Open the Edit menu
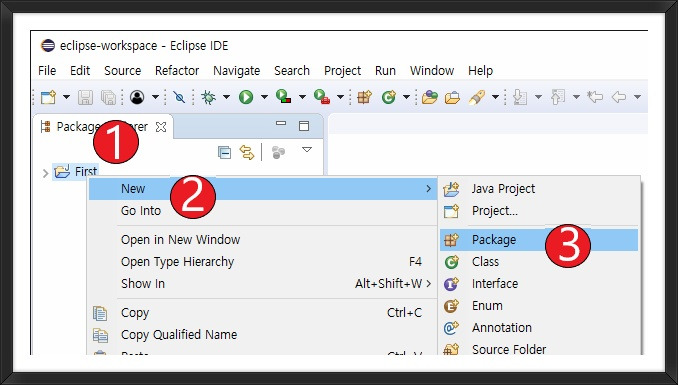The height and width of the screenshot is (385, 678). (80, 71)
